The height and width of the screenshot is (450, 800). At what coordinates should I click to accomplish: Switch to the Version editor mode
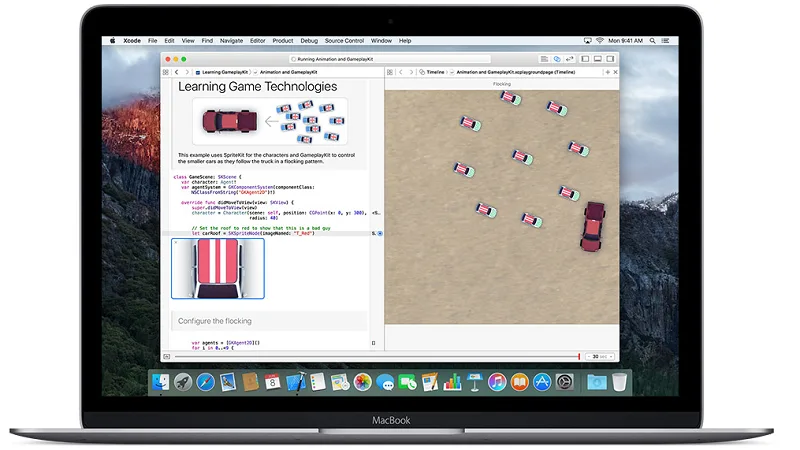[569, 59]
